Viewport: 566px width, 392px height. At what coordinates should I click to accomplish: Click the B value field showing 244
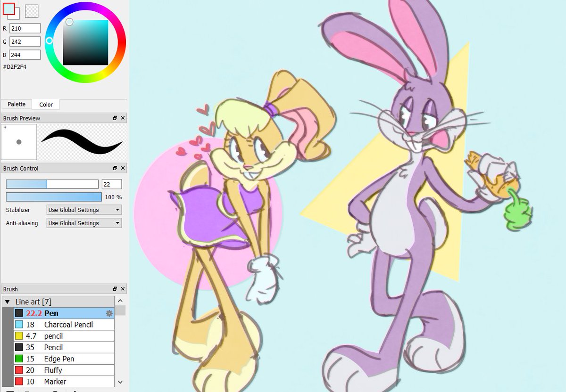(x=25, y=55)
